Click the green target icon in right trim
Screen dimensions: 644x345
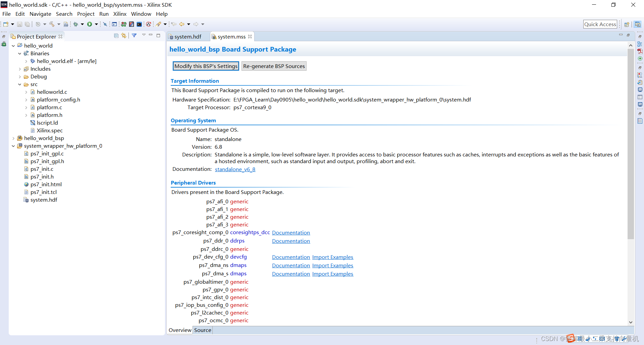(640, 59)
